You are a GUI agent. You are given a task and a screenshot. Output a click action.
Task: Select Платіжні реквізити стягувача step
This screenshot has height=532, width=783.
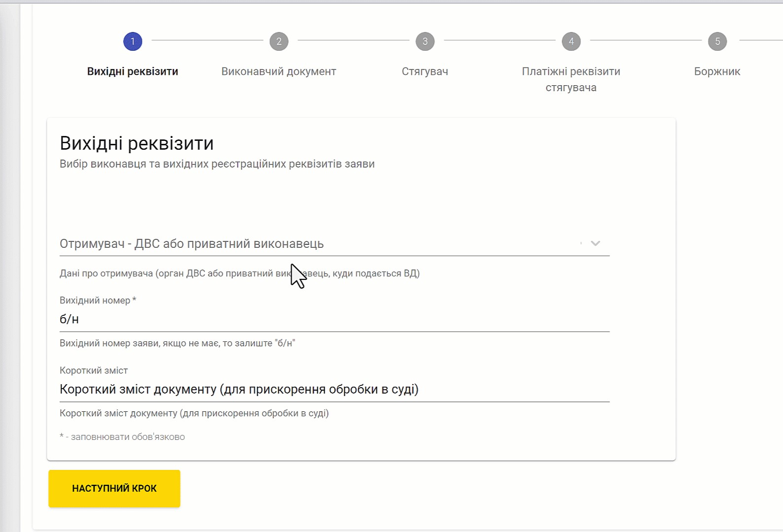click(x=571, y=79)
